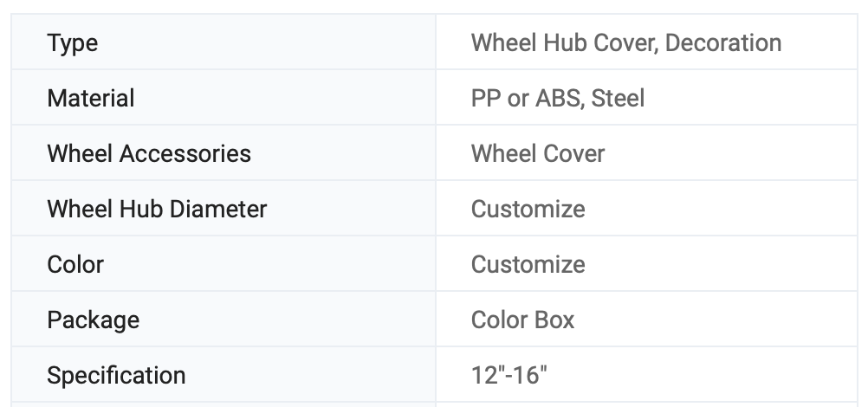Select the 12"-16" specification value
The width and height of the screenshot is (868, 407).
[x=509, y=375]
